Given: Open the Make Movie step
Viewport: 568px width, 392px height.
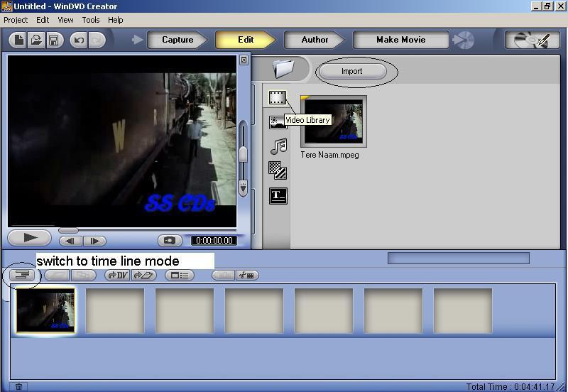Looking at the screenshot, I should point(400,40).
